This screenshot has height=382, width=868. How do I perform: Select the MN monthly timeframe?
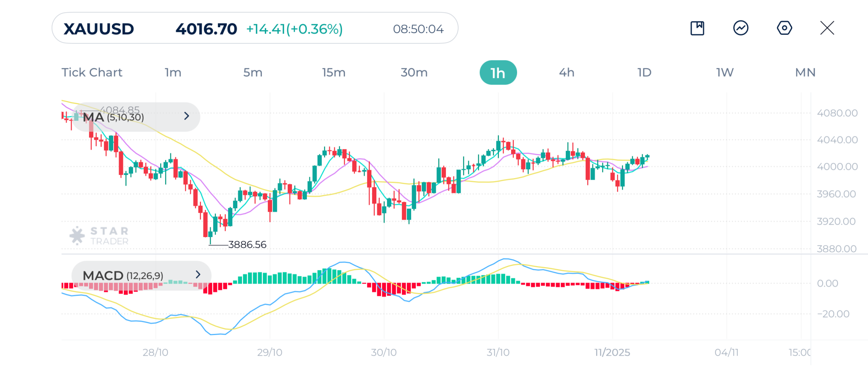tap(805, 72)
